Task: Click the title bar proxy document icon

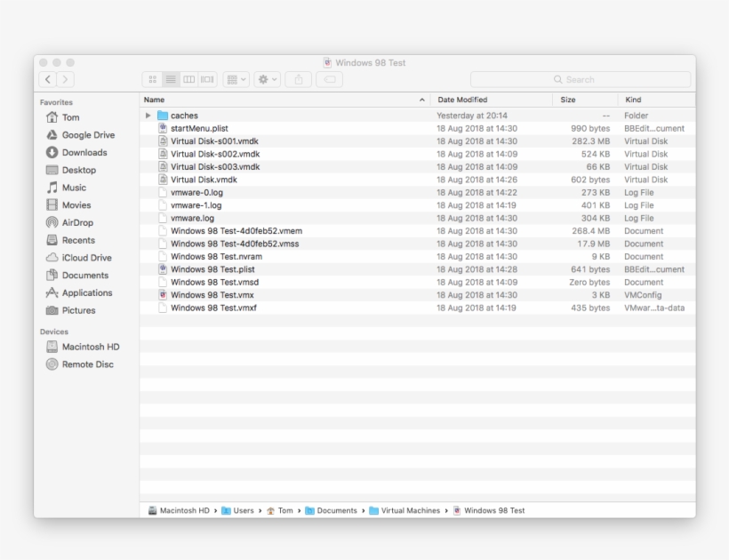Action: click(x=327, y=63)
